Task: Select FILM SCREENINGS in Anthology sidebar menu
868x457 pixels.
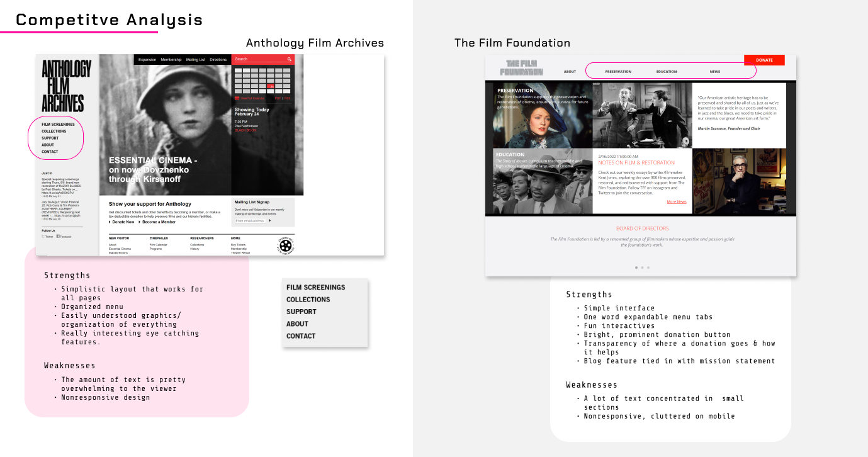Action: (x=59, y=125)
